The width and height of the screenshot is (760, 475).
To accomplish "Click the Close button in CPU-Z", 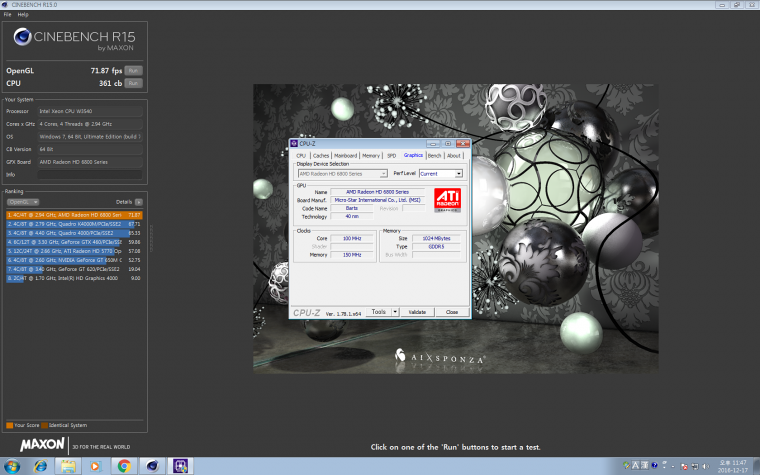I will 452,312.
